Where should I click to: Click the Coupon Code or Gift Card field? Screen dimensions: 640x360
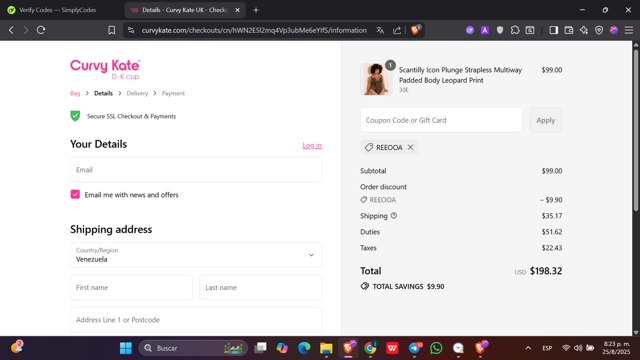441,120
